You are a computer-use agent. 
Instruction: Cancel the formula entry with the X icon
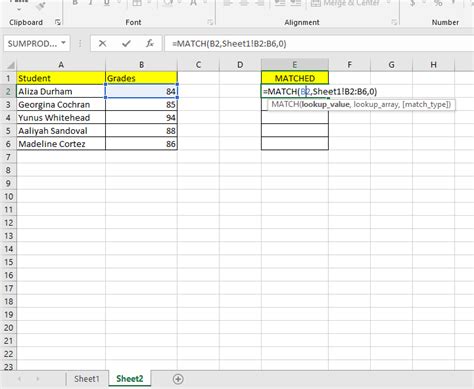[103, 43]
